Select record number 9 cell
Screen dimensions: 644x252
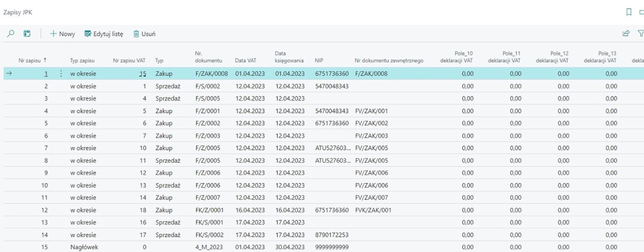tap(46, 173)
